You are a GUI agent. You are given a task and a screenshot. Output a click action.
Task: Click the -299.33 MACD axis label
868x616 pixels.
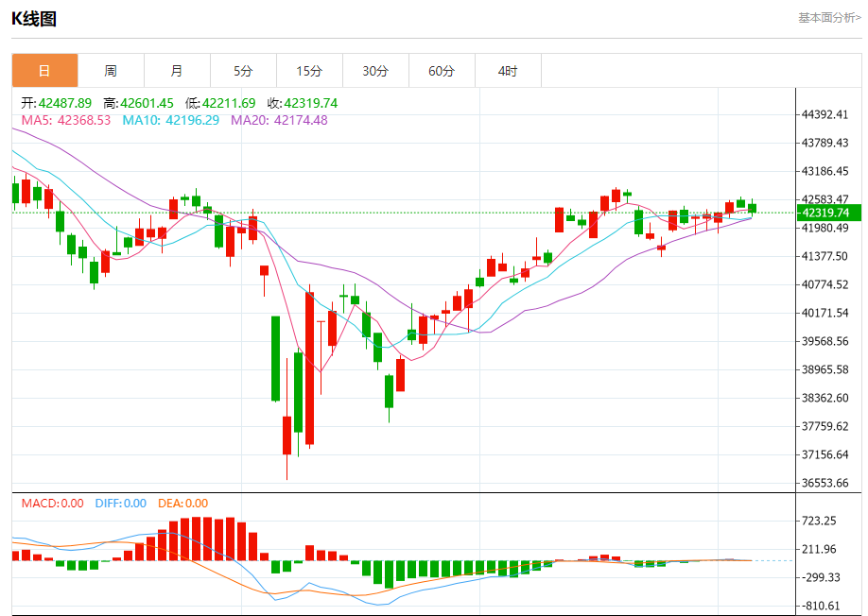[821, 578]
